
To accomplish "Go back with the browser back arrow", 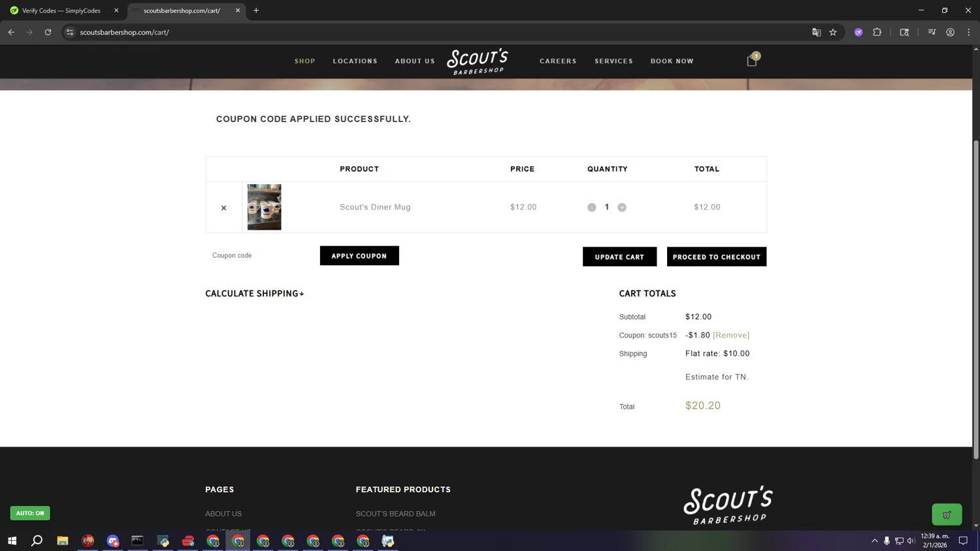I will (11, 32).
